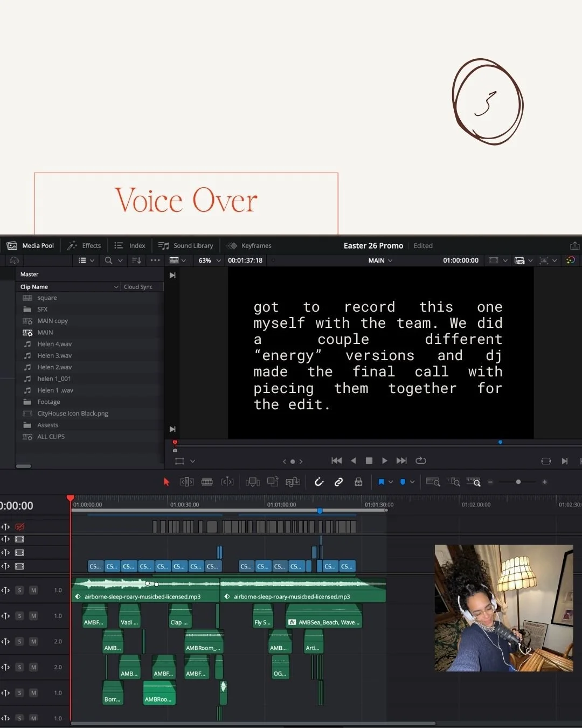Open the flag color dropdown arrow

point(391,482)
